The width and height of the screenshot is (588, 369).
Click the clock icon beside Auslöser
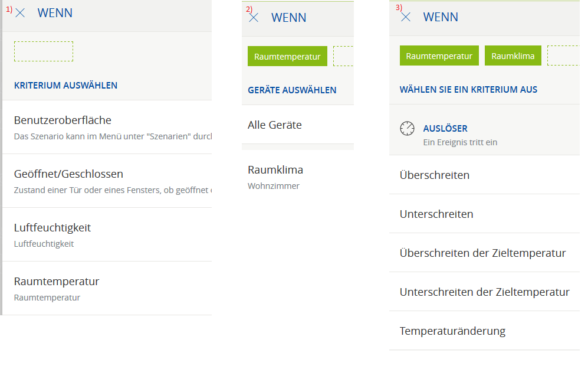coord(407,129)
